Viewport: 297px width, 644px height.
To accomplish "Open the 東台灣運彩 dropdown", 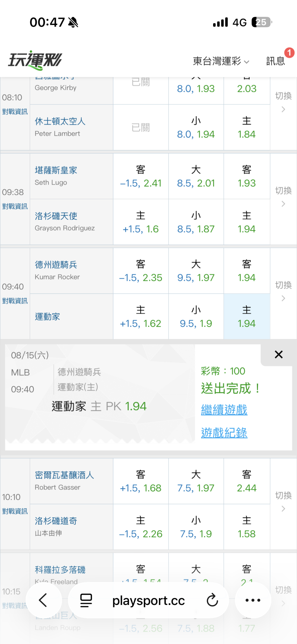I will (x=221, y=61).
